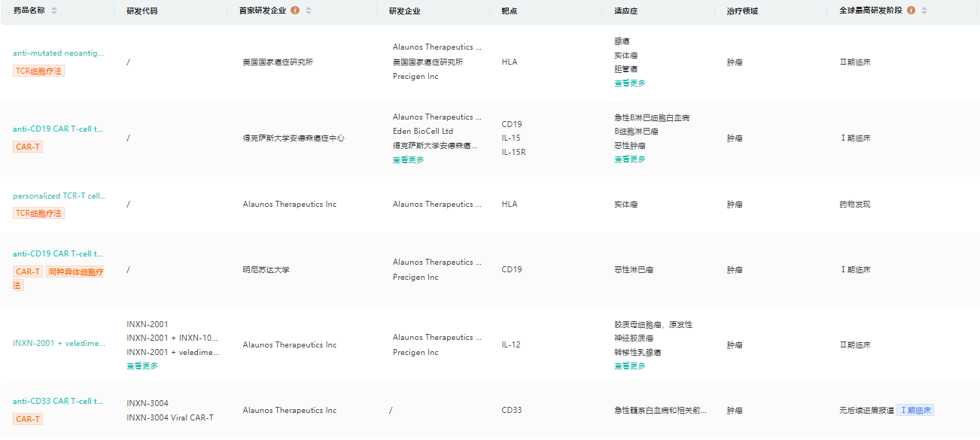Screen dimensions: 980x440
Task: Show more indications below 恶性肿瘤
Action: click(629, 159)
